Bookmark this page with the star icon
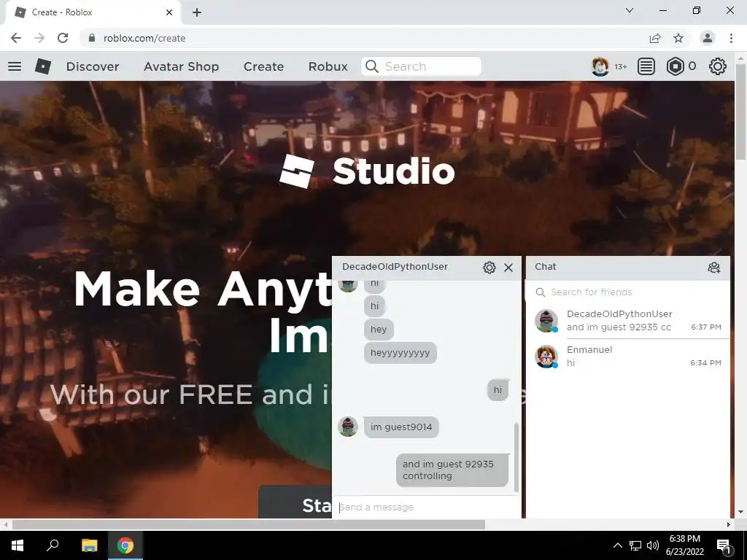 [678, 38]
